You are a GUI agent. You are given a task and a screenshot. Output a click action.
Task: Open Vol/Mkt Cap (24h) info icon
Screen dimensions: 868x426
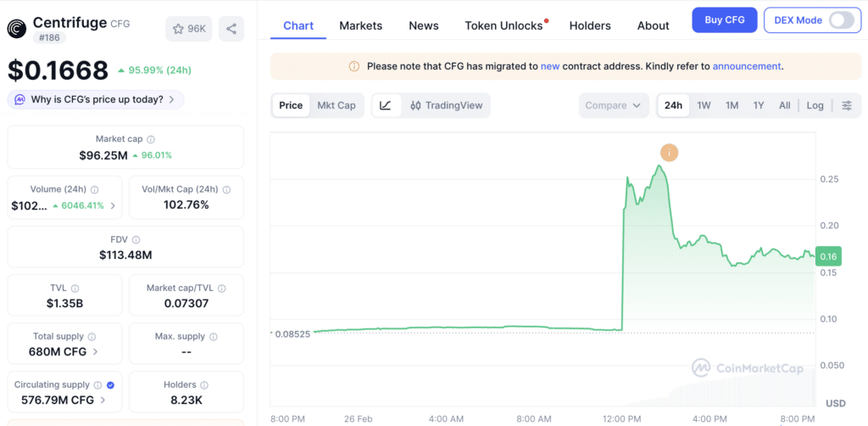click(226, 189)
